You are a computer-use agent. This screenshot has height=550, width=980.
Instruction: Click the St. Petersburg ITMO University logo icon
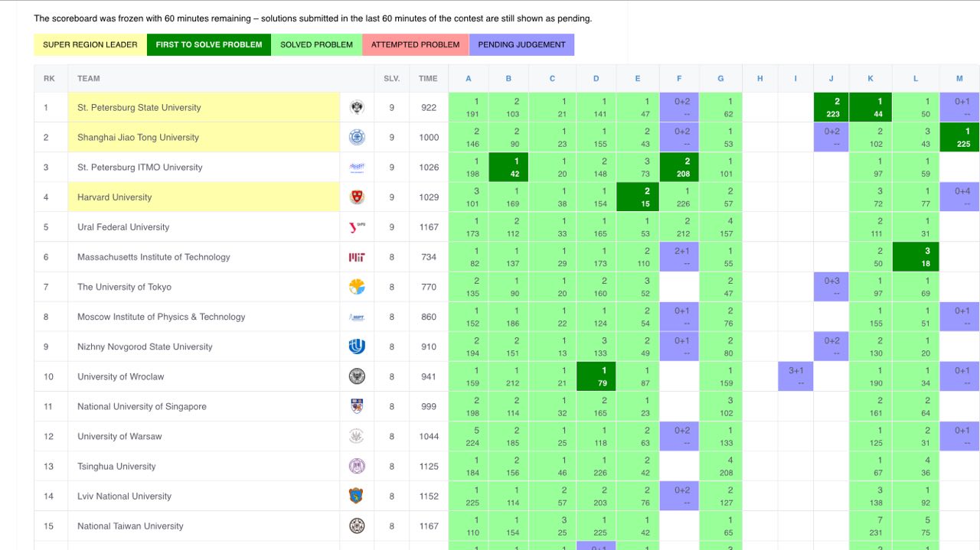click(x=357, y=168)
